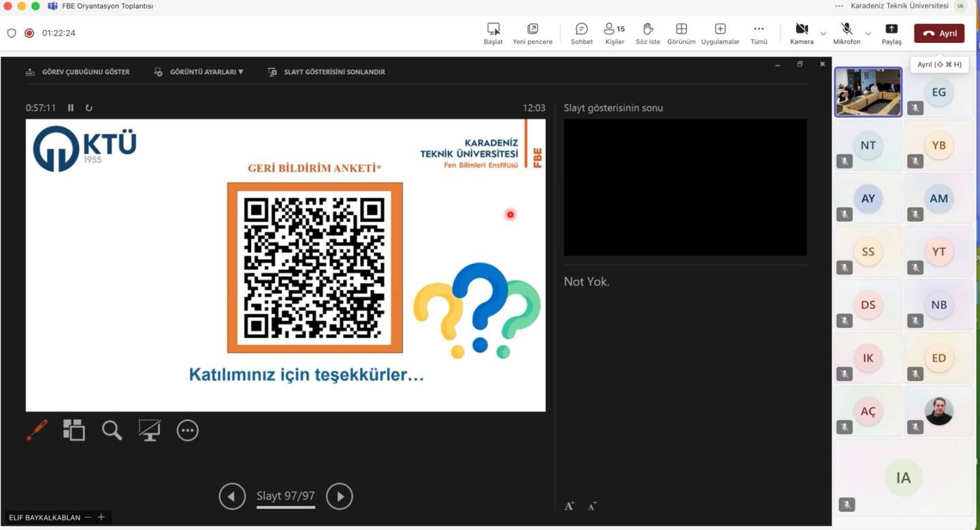Select participant ED avatar
This screenshot has width=980, height=530.
point(938,358)
